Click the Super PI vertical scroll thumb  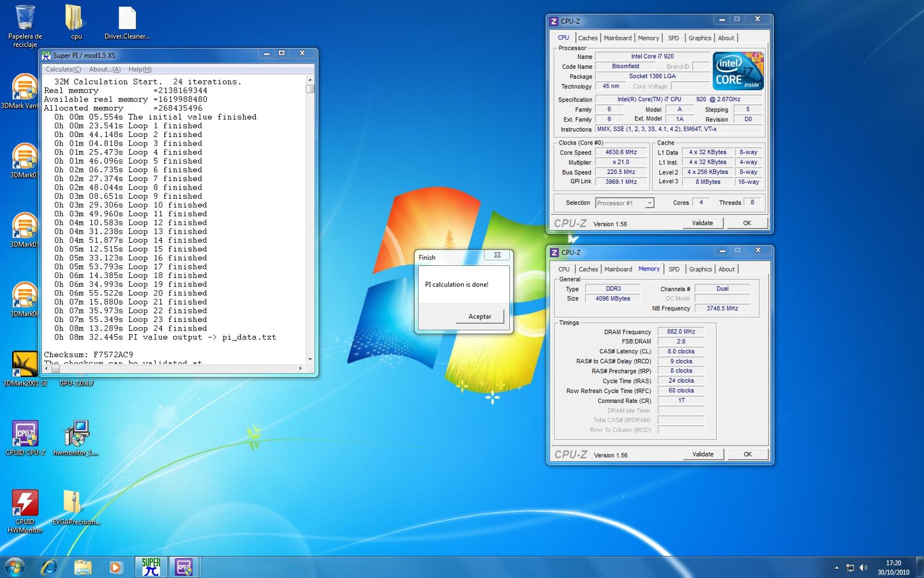point(310,89)
